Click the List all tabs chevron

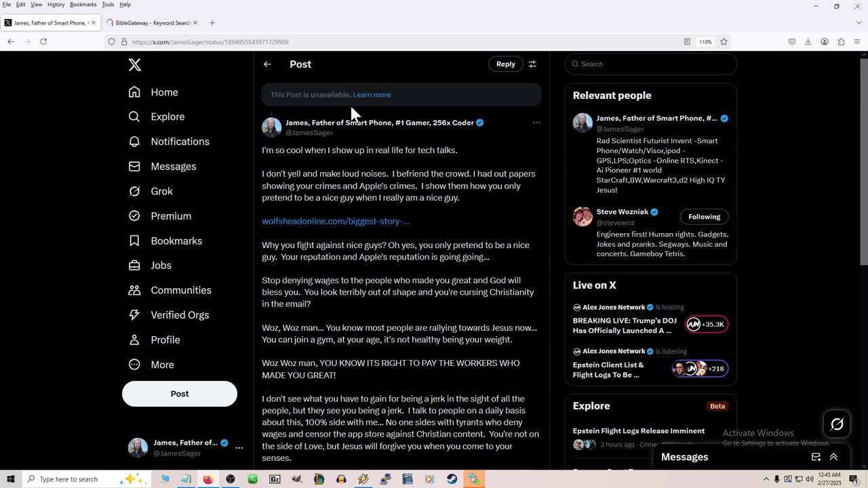click(859, 23)
